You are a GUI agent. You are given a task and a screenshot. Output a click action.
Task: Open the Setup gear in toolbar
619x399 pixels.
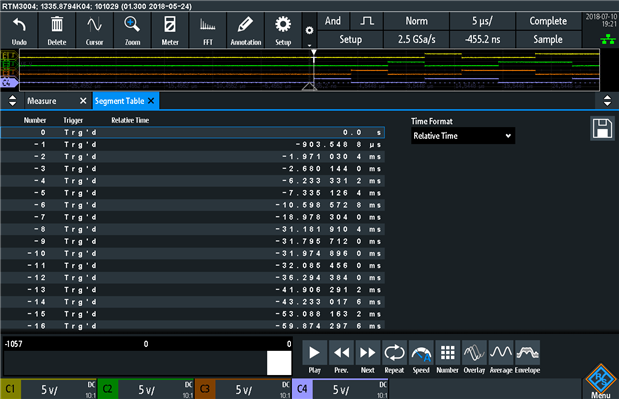click(283, 30)
